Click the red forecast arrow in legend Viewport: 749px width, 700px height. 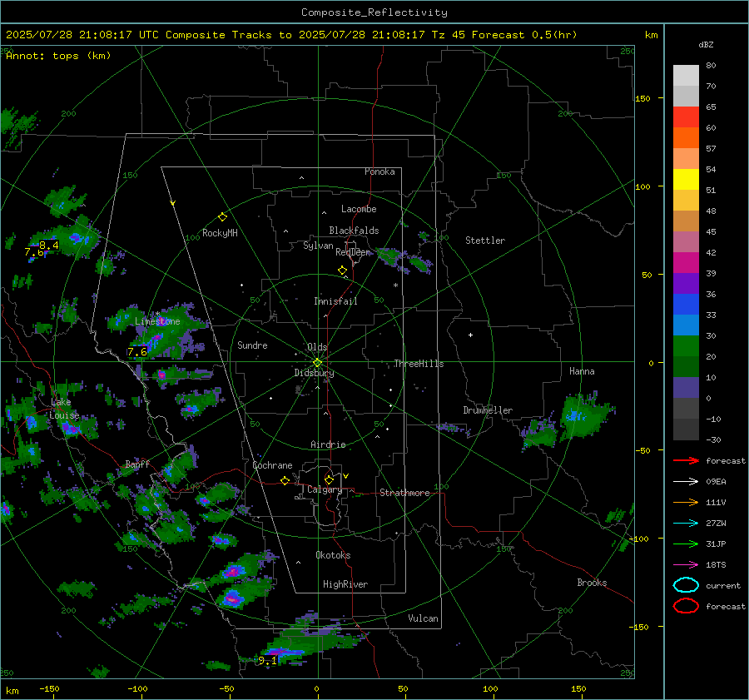click(x=686, y=460)
